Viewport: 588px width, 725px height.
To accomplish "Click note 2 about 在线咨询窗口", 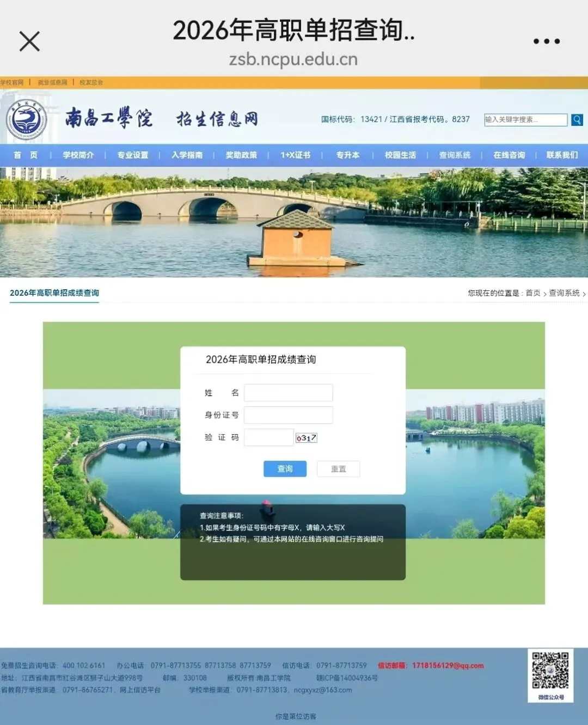I will coord(291,539).
